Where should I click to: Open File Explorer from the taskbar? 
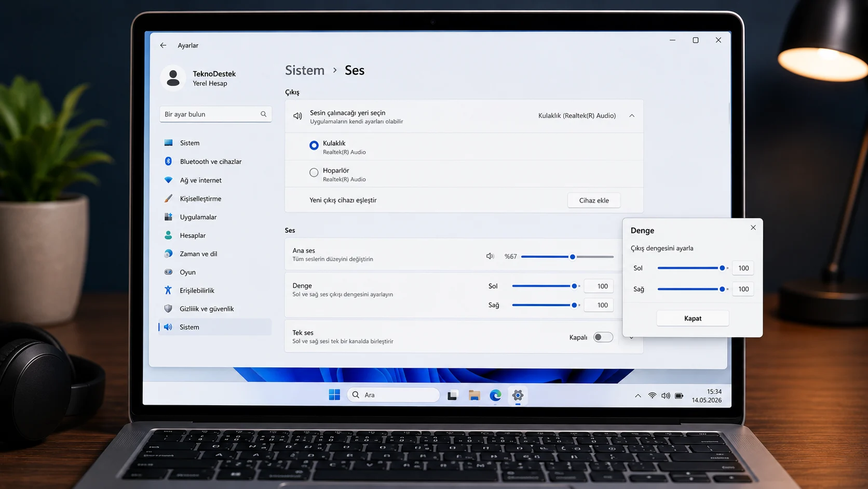tap(474, 395)
